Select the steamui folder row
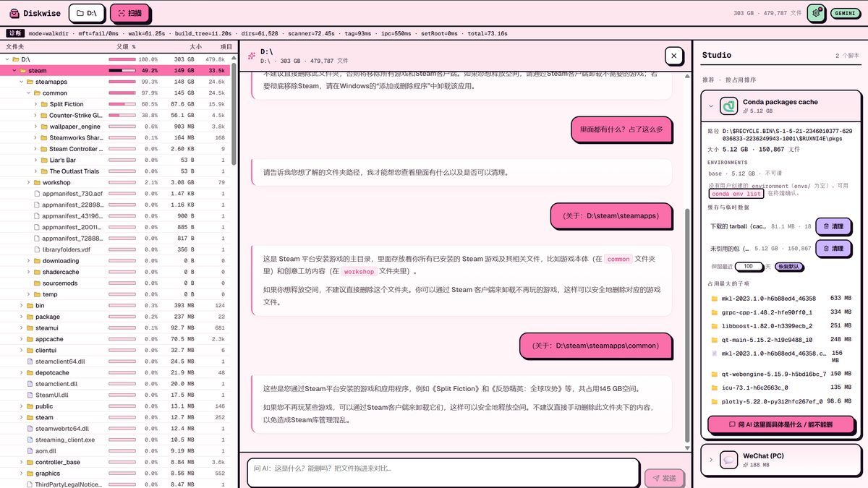 pos(116,328)
